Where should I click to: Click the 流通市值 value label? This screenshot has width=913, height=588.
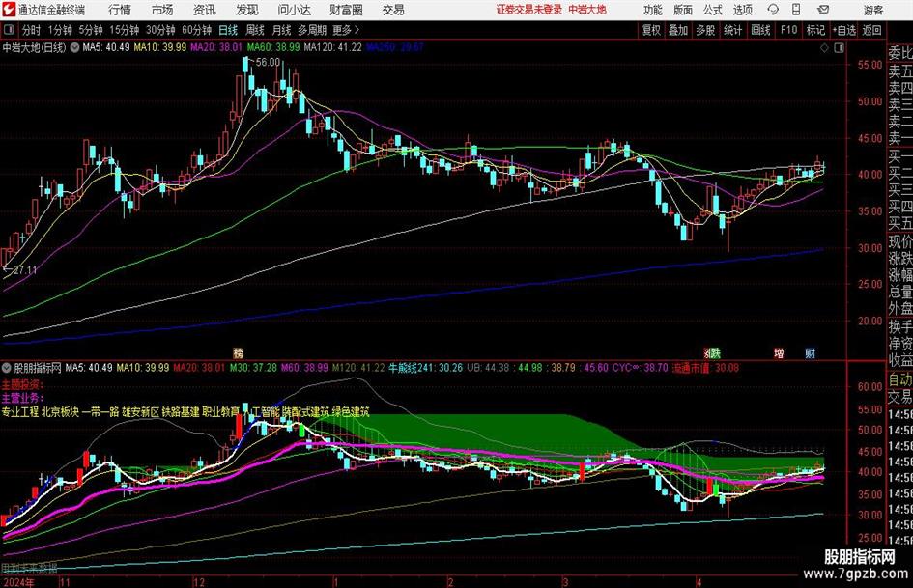click(705, 368)
